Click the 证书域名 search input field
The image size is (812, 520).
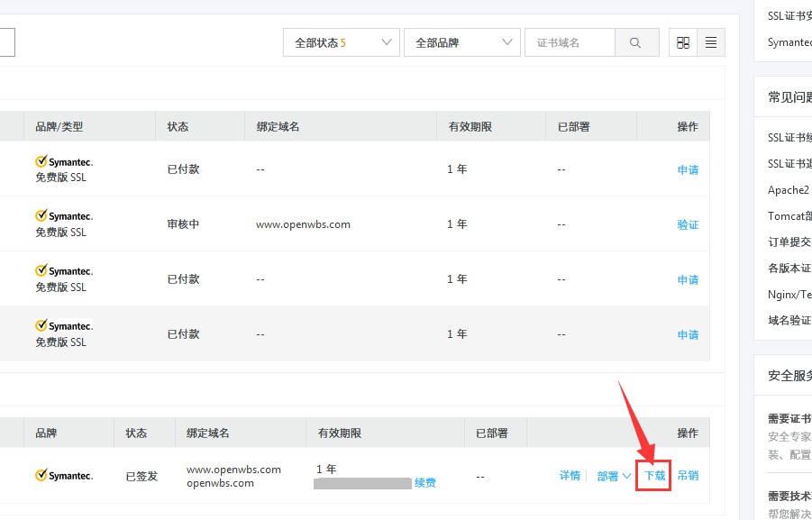tap(570, 41)
